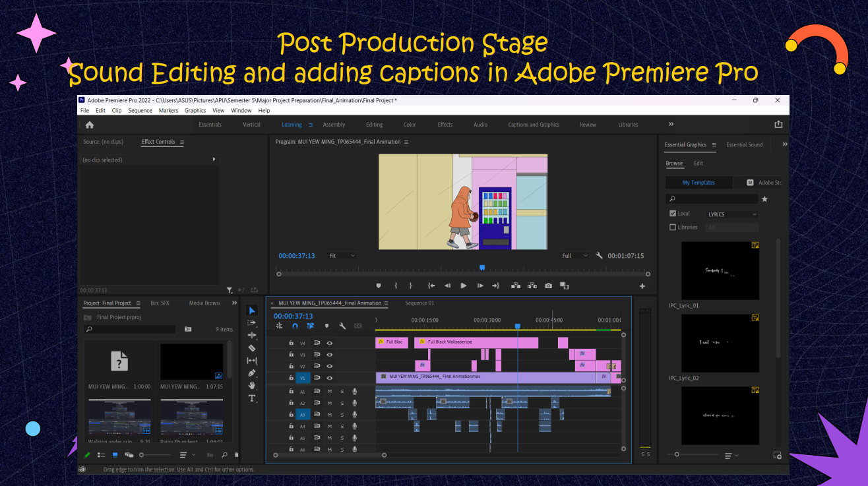868x486 pixels.
Task: Select the Selection tool arrow
Action: pos(252,311)
